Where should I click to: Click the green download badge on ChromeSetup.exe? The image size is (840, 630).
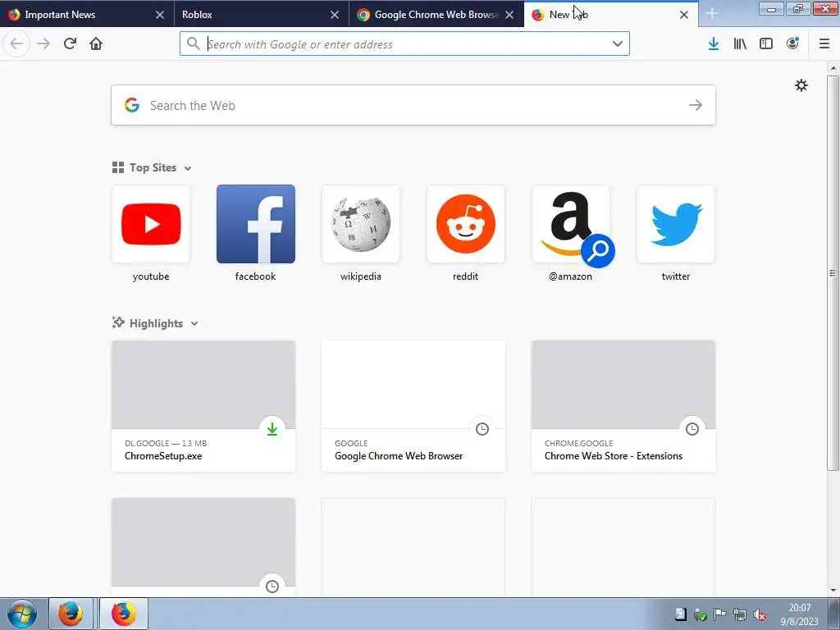(272, 428)
